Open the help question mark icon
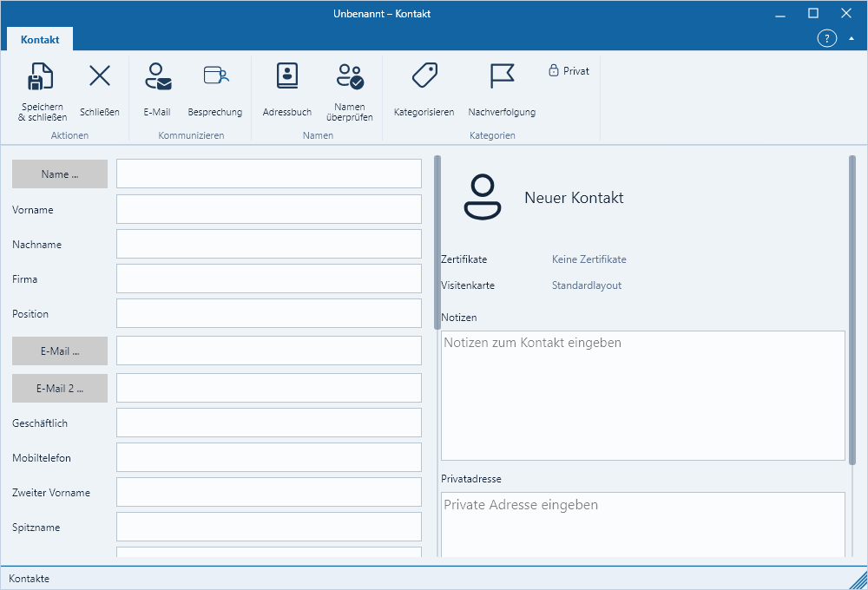This screenshot has width=868, height=590. [826, 38]
